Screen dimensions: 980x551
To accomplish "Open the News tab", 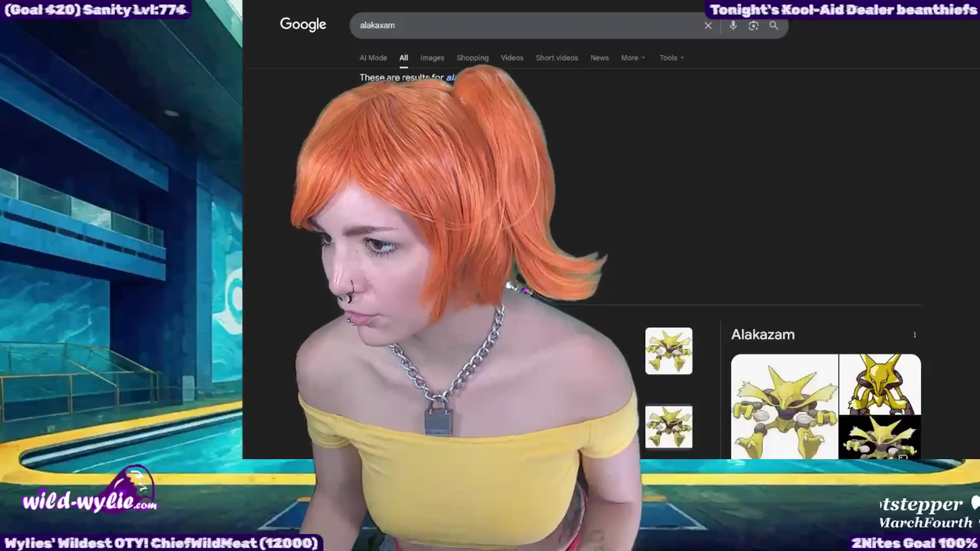I will tap(600, 58).
